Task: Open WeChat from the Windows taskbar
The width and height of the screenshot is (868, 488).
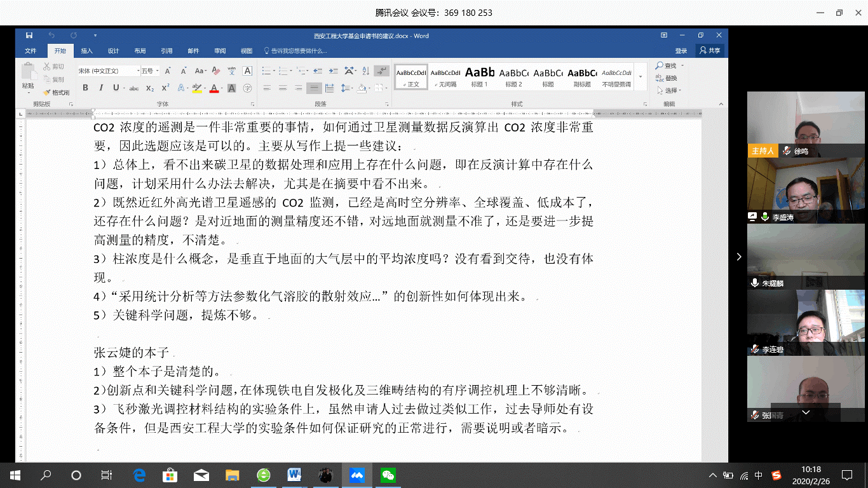Action: pyautogui.click(x=388, y=475)
